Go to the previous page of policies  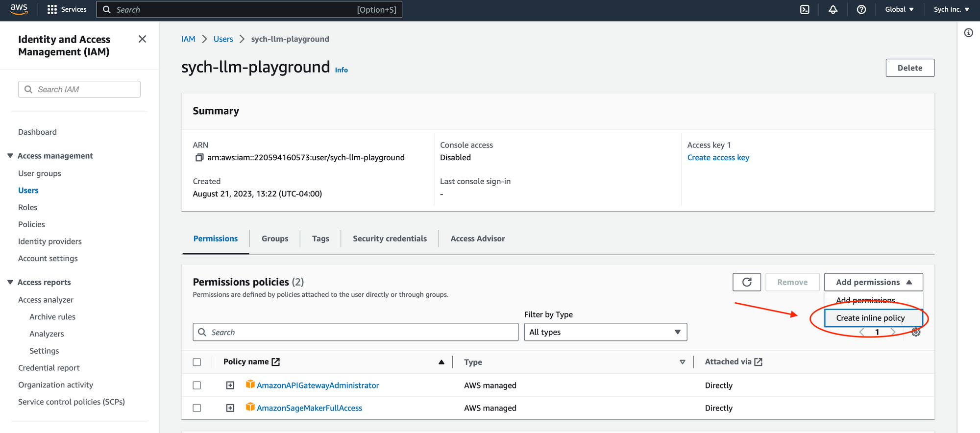tap(861, 332)
